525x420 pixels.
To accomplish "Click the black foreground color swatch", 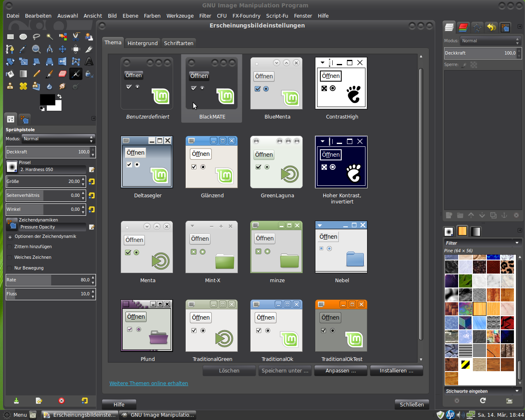I will 46,100.
